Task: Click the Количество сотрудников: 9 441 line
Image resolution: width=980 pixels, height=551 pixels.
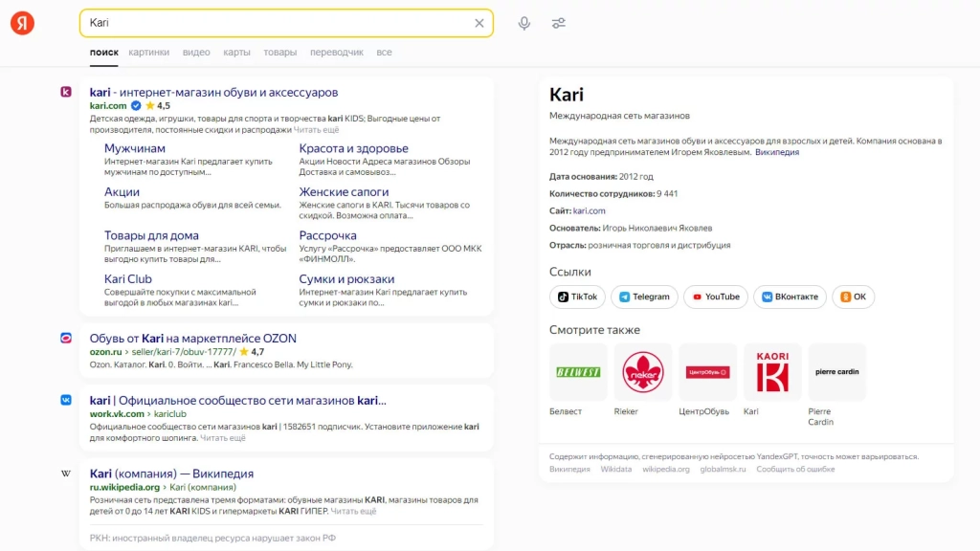Action: tap(613, 193)
